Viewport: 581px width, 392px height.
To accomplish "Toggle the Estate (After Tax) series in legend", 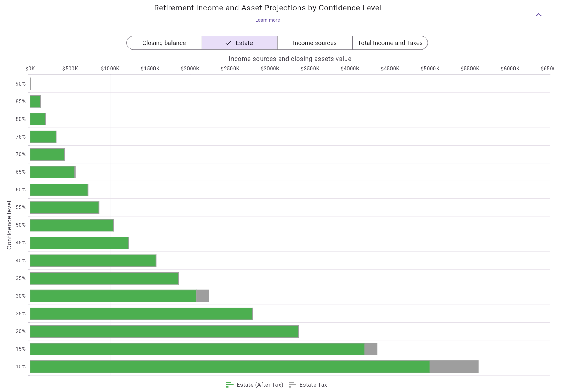I will pos(259,384).
